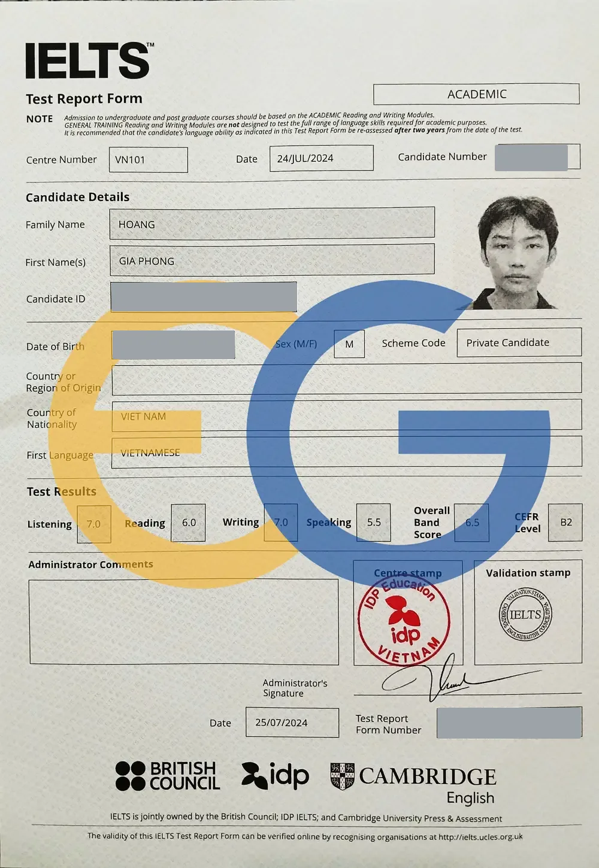599x868 pixels.
Task: Click the 'Listening' label
Action: pos(49,524)
